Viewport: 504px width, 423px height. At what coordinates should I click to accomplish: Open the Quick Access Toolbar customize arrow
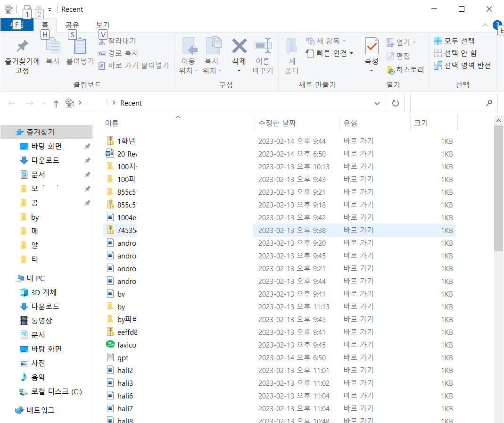(x=50, y=9)
